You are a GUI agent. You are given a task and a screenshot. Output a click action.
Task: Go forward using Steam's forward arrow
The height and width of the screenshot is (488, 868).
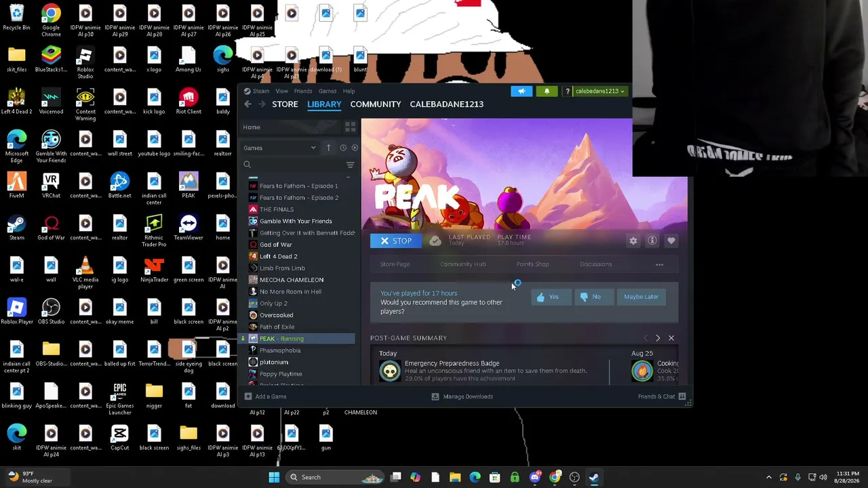tap(261, 104)
